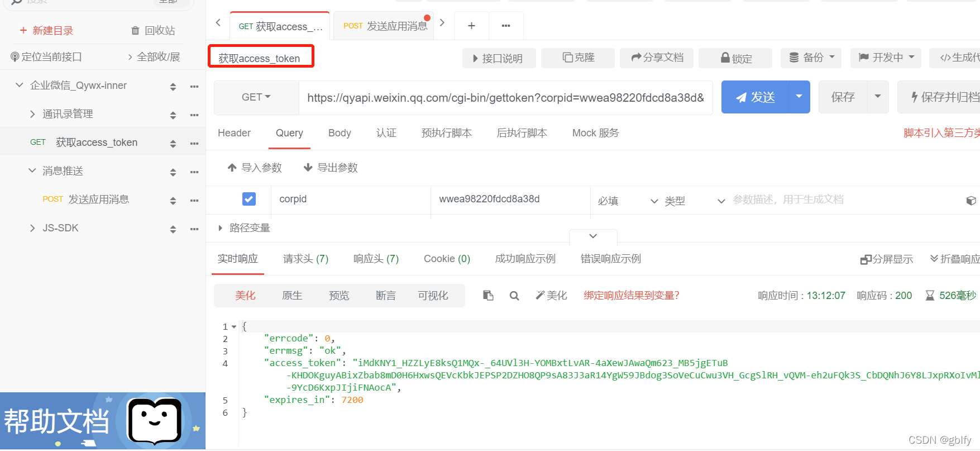Screen dimensions: 980x451
Task: Open the 保存 dropdown arrow
Action: tap(878, 97)
